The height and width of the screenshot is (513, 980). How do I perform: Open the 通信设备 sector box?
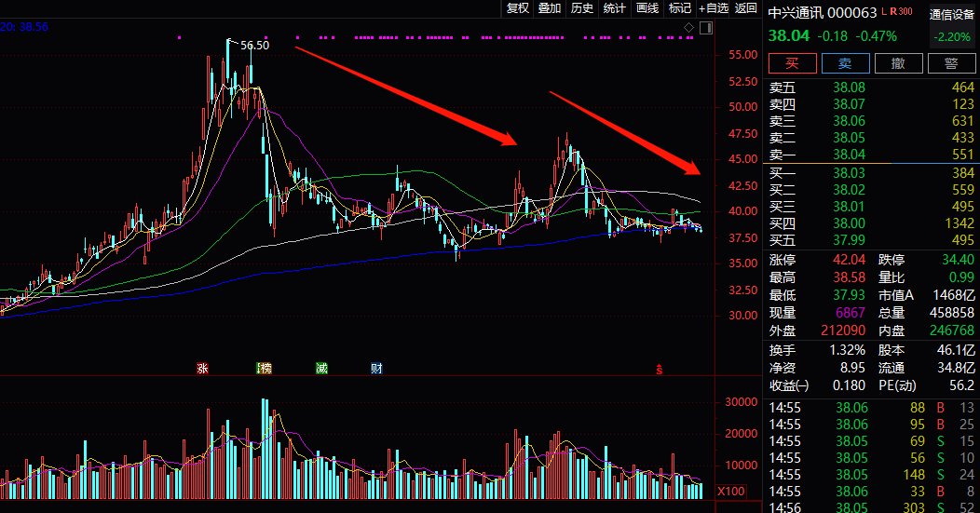click(x=952, y=25)
